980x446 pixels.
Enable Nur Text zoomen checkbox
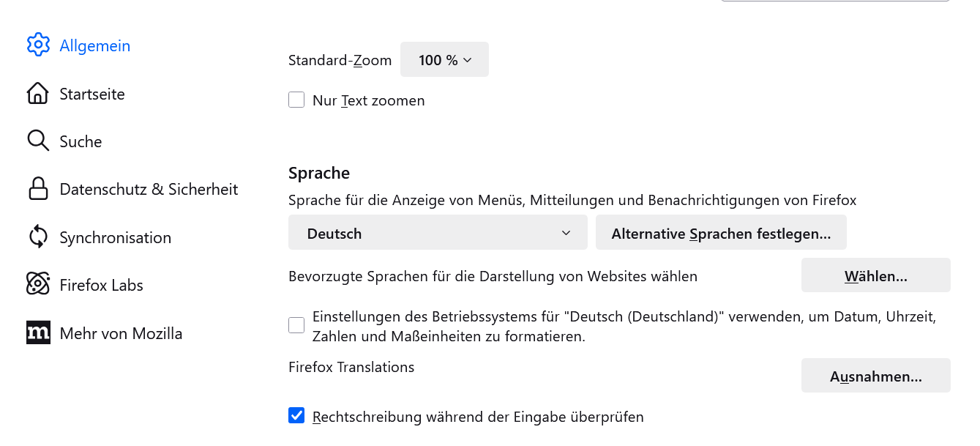click(x=296, y=100)
